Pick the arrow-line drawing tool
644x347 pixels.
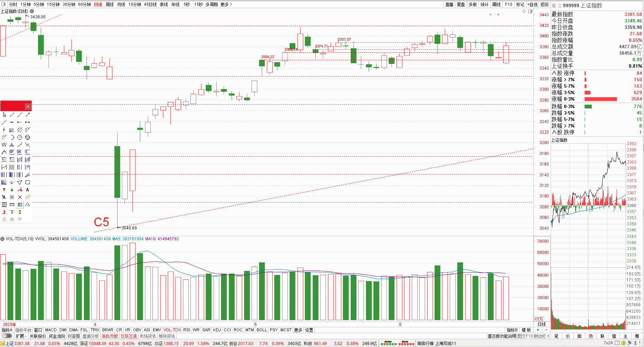27,115
